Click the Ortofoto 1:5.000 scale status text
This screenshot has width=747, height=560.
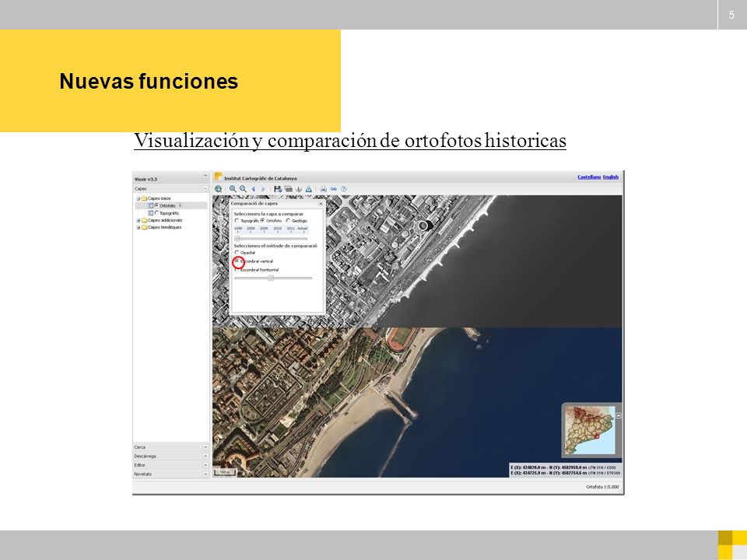tap(602, 487)
